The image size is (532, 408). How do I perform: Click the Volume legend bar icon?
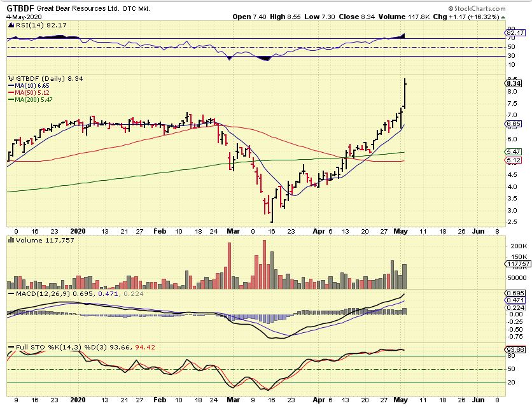coord(11,241)
